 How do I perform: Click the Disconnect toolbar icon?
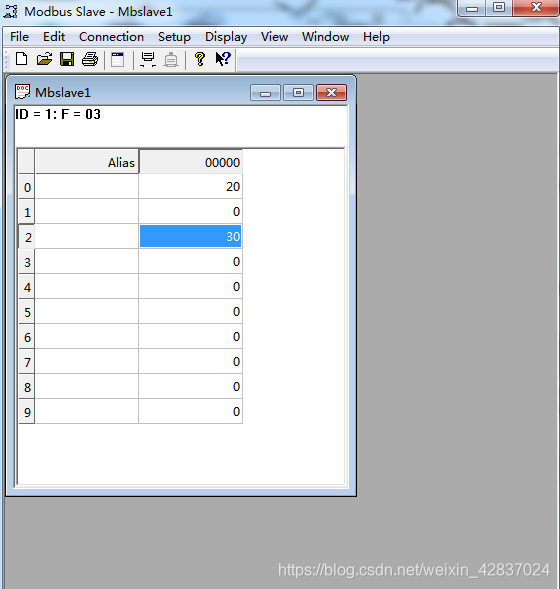tap(171, 60)
